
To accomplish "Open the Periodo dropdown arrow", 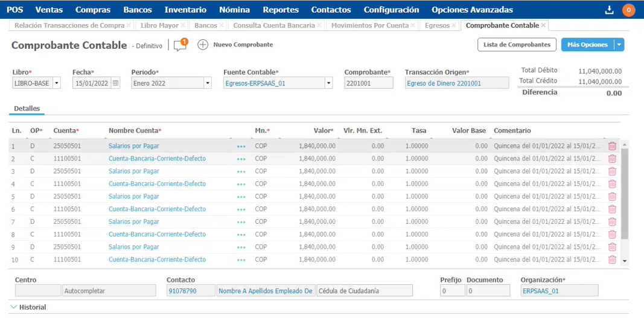I will pyautogui.click(x=207, y=83).
